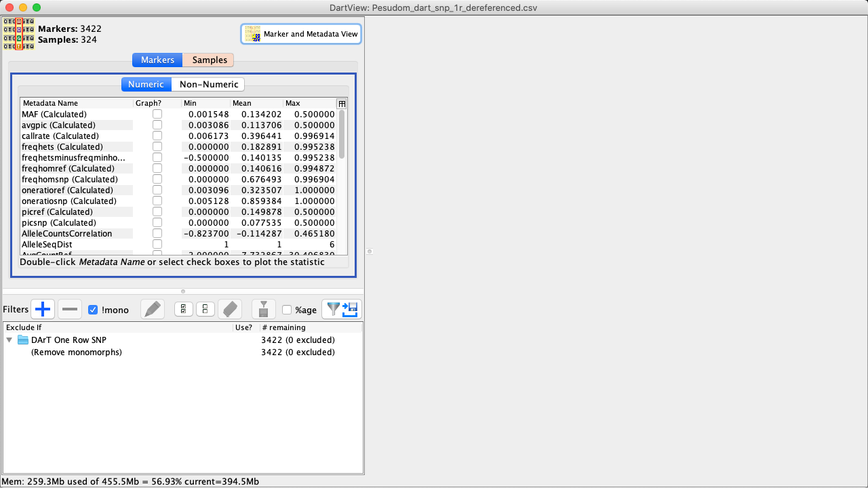Viewport: 868px width, 488px height.
Task: Click the Exclude If column header
Action: [x=118, y=327]
